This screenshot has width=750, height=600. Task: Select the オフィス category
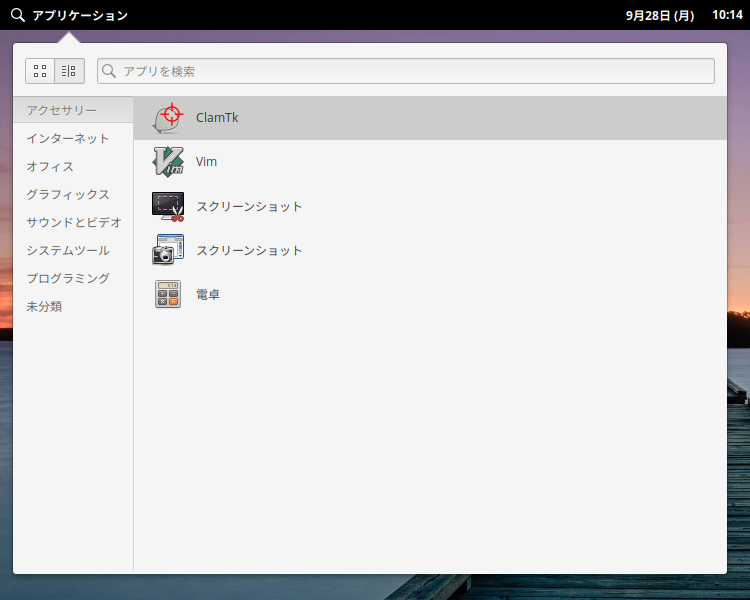click(73, 167)
